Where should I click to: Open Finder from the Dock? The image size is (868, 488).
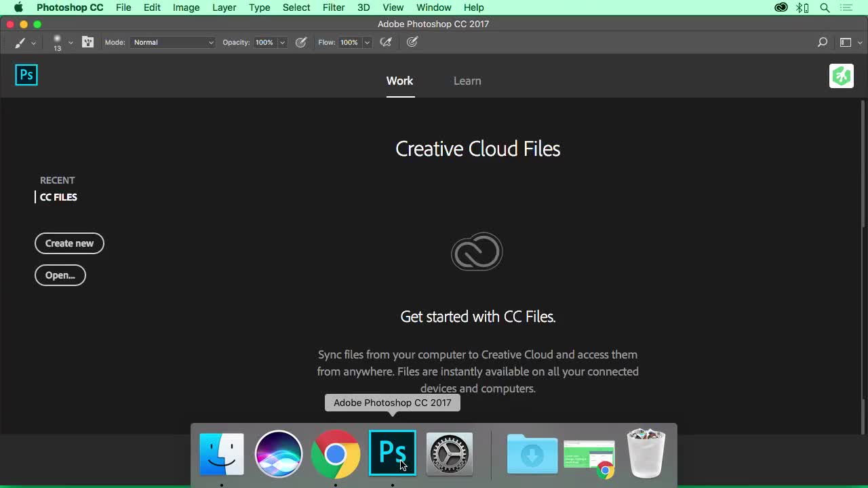coord(222,453)
